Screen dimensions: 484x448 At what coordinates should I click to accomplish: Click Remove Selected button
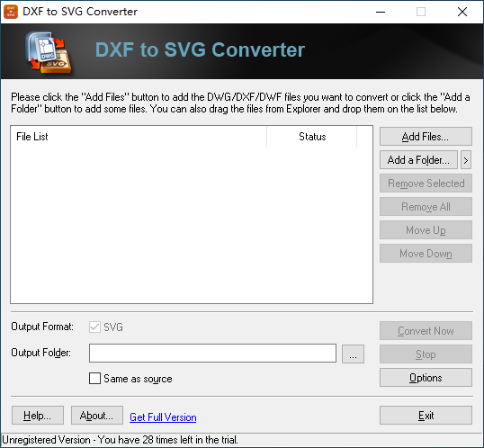coord(426,184)
